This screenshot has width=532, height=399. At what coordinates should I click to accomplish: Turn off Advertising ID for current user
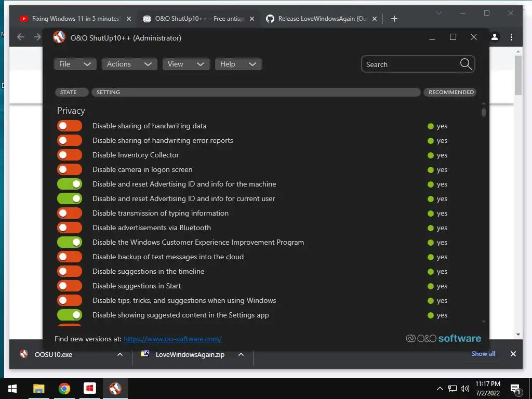click(x=70, y=199)
